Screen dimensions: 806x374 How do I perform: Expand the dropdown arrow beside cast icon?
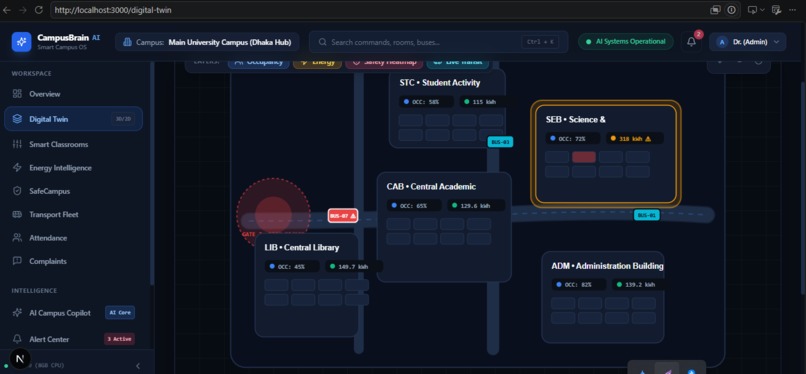point(762,10)
